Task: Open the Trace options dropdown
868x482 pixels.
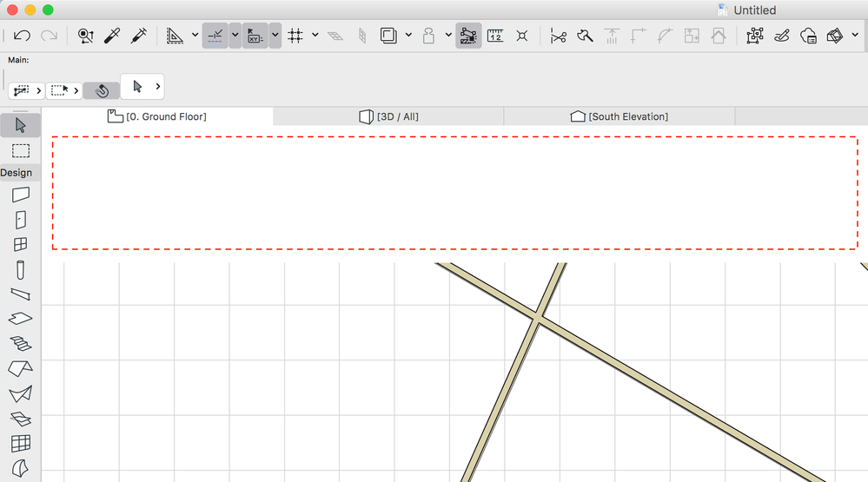Action: point(408,35)
